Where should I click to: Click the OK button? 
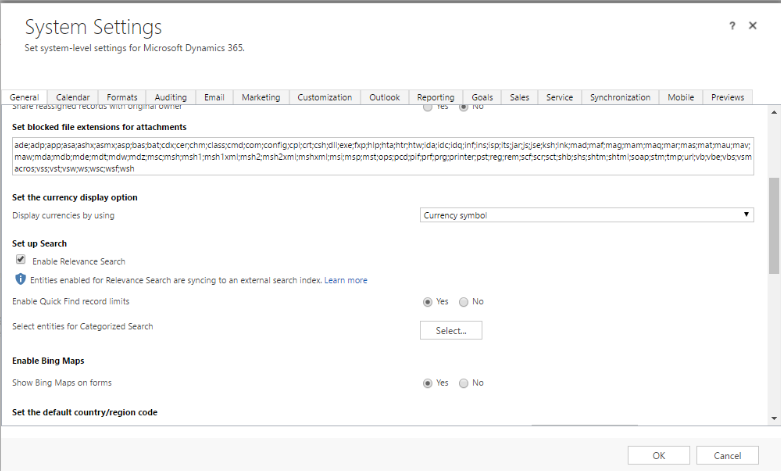[x=658, y=456]
